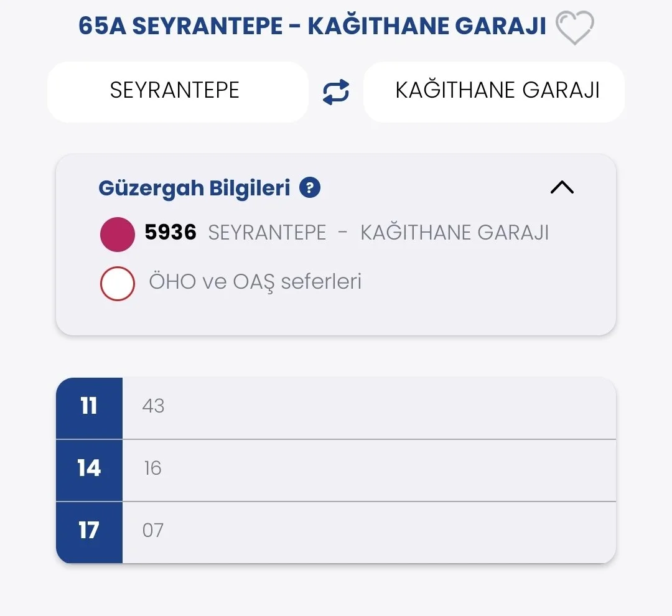Swap route direction with the arrows icon
The width and height of the screenshot is (672, 616).
coord(336,93)
